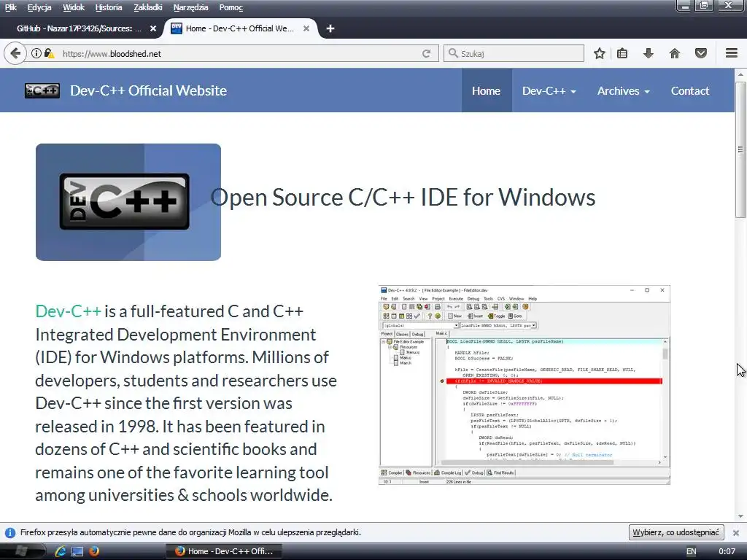Click the Open Source C/C++ IDE for Windows heading
The image size is (747, 560).
tap(403, 197)
